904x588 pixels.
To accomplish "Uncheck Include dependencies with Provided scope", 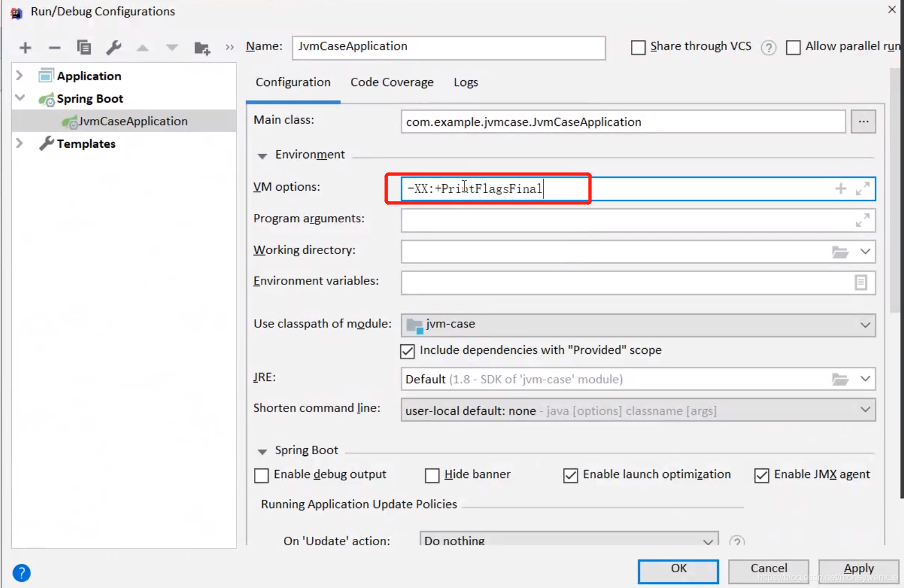I will tap(407, 351).
